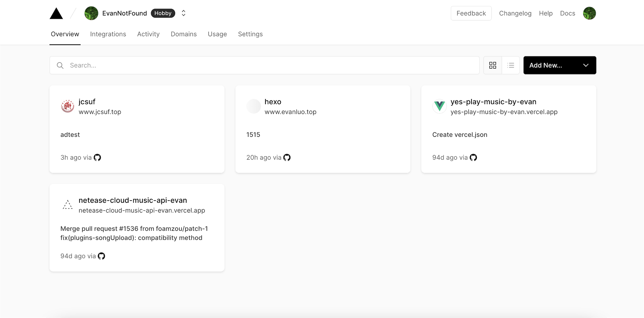Visit netease-cloud-music-api-evan.vercel.app link
The height and width of the screenshot is (318, 644).
[142, 210]
